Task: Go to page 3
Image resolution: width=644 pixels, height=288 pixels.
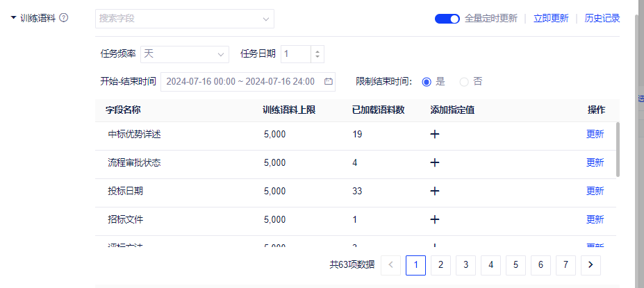Action: tap(465, 264)
